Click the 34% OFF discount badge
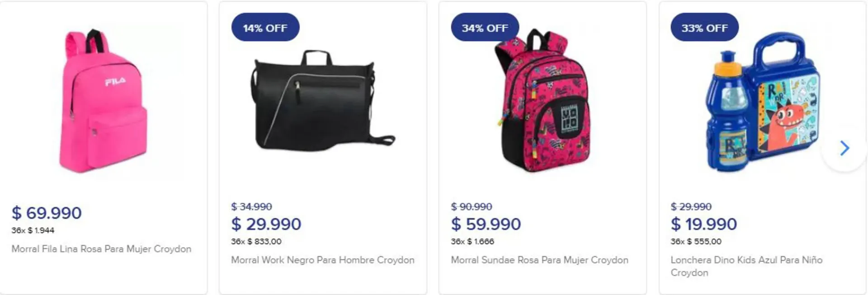 tap(485, 28)
